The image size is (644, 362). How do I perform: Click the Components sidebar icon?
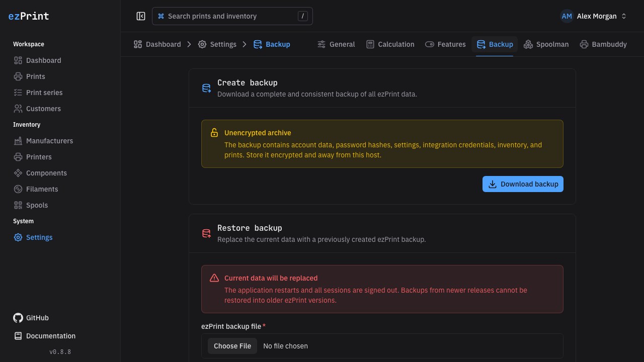(x=18, y=173)
